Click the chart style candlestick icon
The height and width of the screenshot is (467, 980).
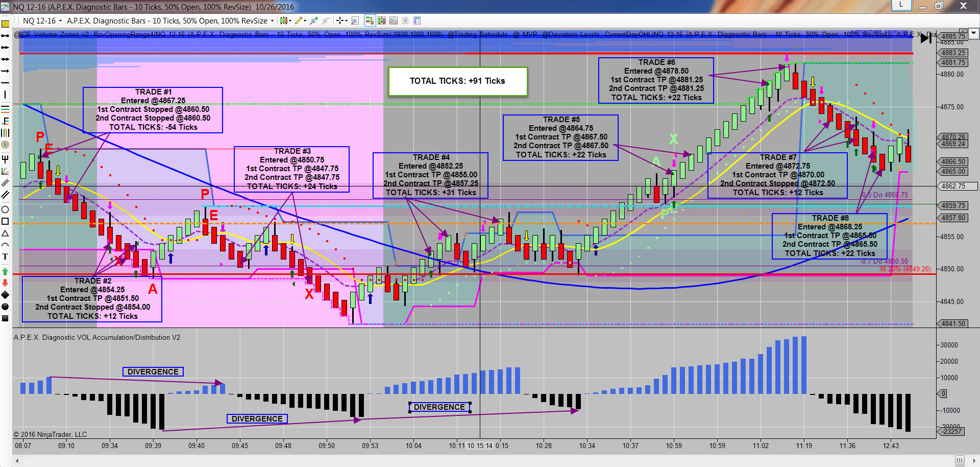284,20
